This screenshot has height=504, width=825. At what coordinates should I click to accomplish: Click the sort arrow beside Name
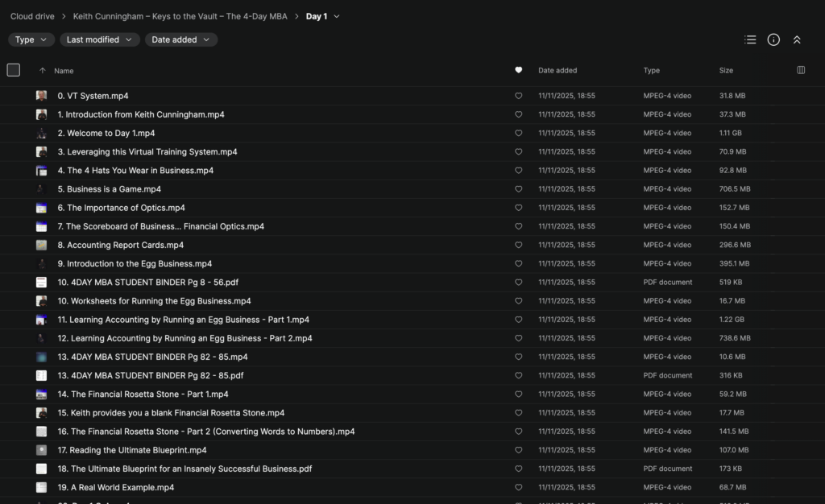(43, 71)
